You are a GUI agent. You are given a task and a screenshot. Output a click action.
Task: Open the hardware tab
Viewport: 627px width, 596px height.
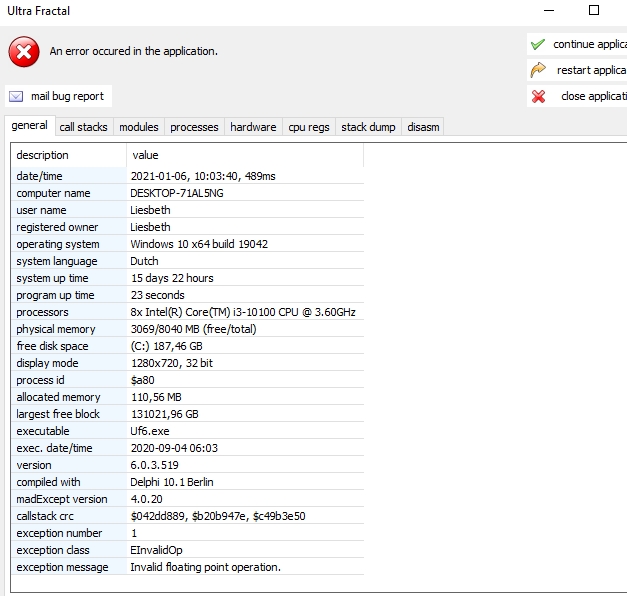point(253,127)
